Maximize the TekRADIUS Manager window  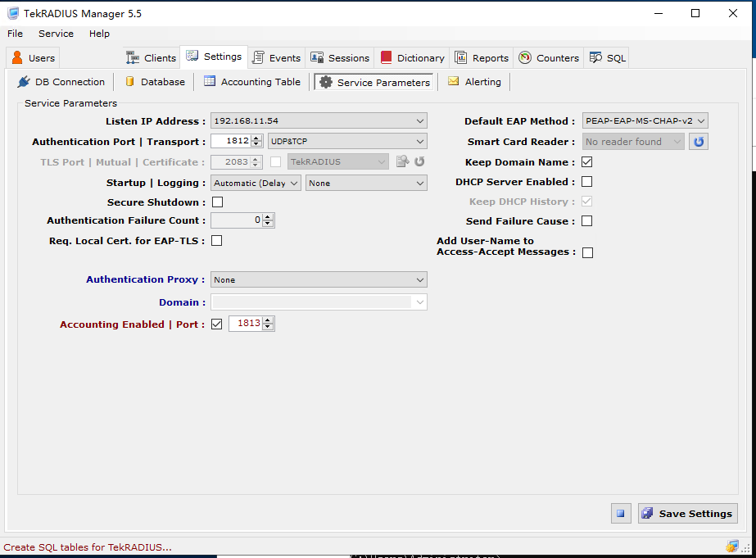pos(695,13)
